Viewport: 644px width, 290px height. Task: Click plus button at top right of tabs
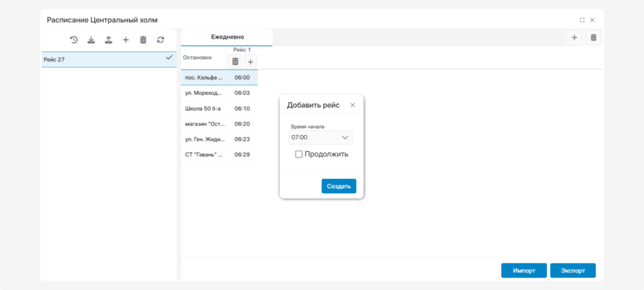click(x=574, y=38)
